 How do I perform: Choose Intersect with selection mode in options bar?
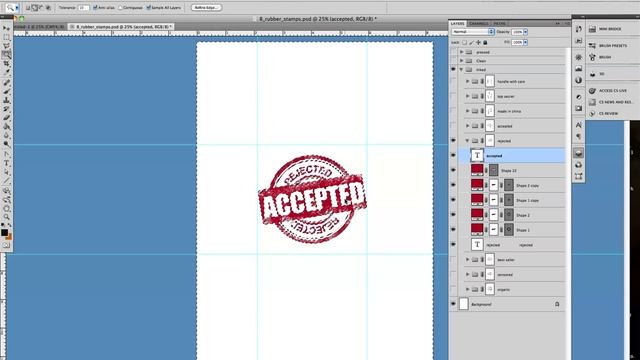pyautogui.click(x=48, y=8)
